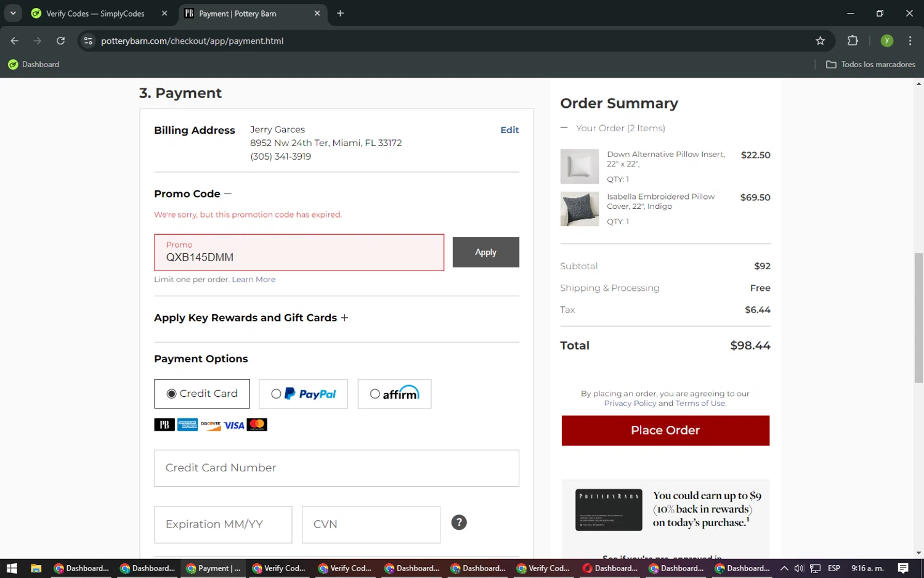Click the browser forward arrow
Screen dimensions: 924x578
point(38,41)
